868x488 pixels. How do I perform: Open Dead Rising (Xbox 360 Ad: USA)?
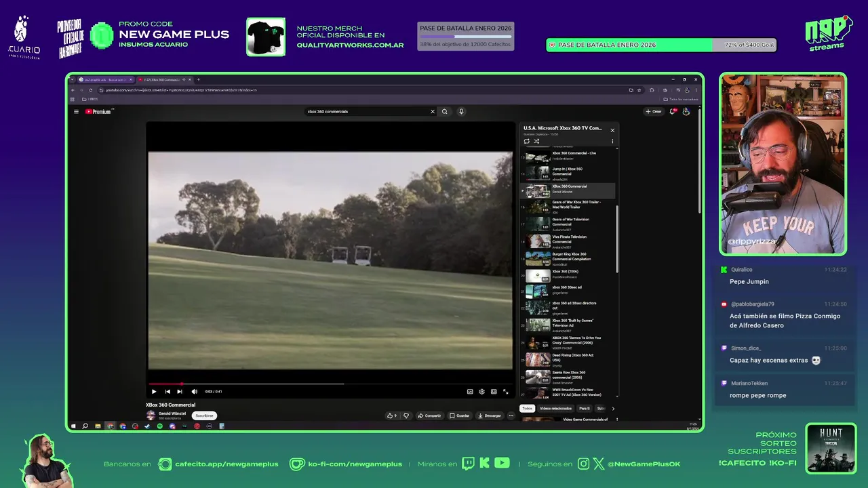(x=568, y=359)
